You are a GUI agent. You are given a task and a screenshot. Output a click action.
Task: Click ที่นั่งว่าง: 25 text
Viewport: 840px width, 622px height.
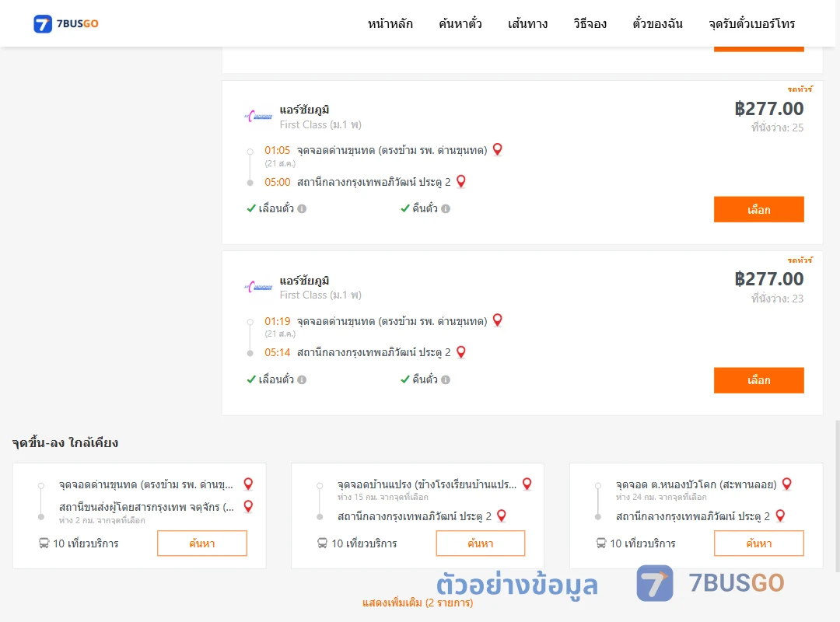coord(777,128)
